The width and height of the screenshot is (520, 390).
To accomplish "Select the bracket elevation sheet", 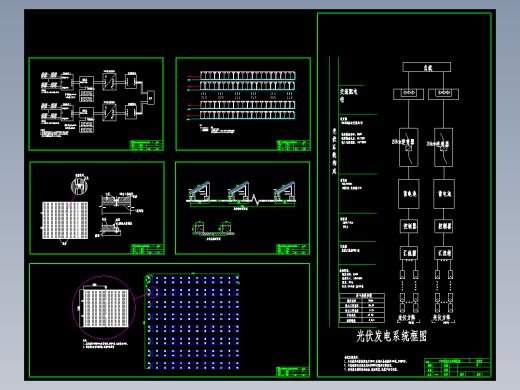I will click(243, 208).
